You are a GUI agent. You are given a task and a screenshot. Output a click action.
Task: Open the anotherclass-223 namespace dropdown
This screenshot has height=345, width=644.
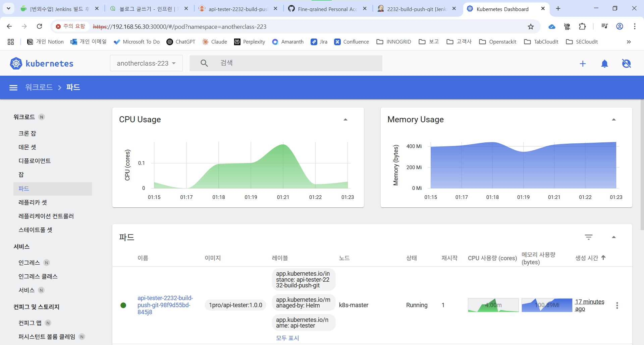pyautogui.click(x=146, y=63)
